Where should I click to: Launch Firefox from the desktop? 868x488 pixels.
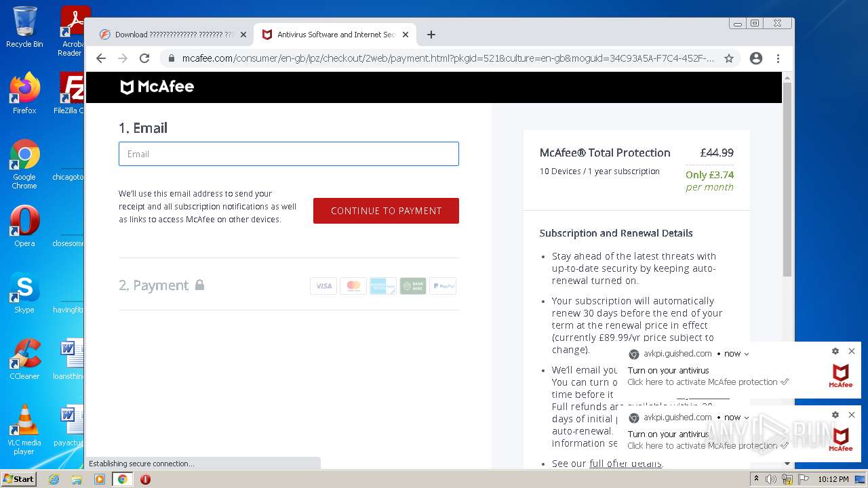tap(24, 93)
